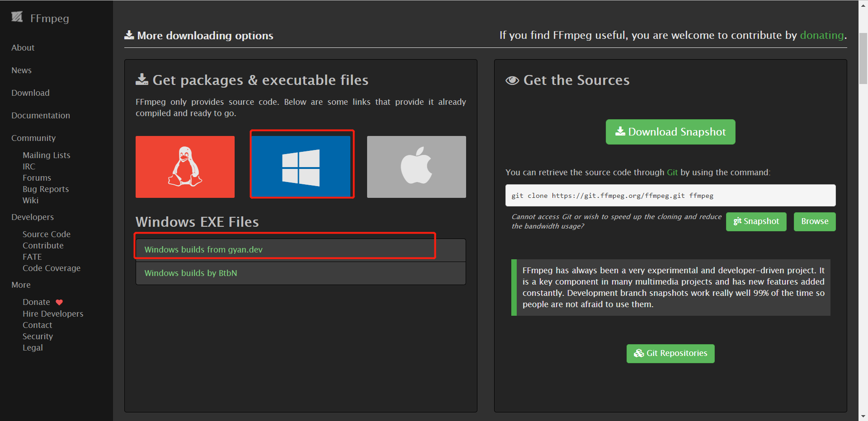Open the Legal link

click(x=33, y=348)
